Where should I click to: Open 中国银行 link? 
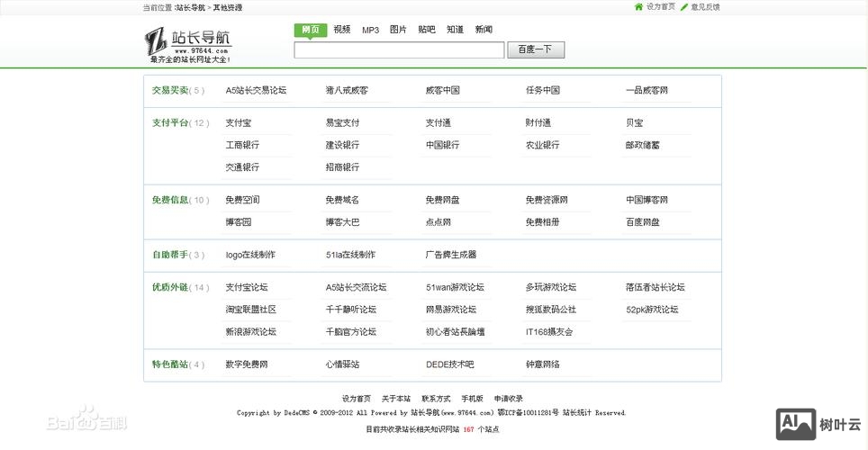442,145
